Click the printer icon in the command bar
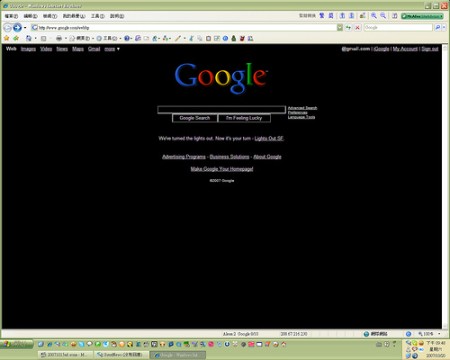This screenshot has height=360, width=450. [x=59, y=39]
